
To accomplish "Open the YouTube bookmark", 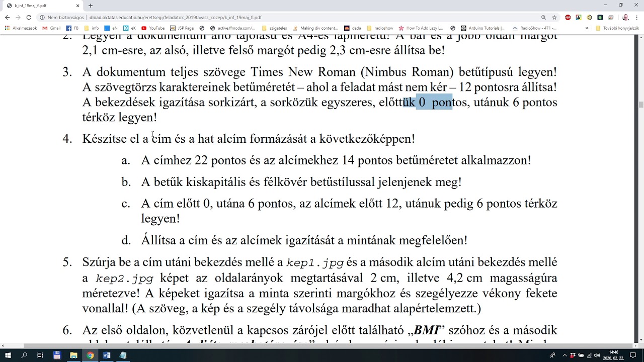I will tap(153, 28).
